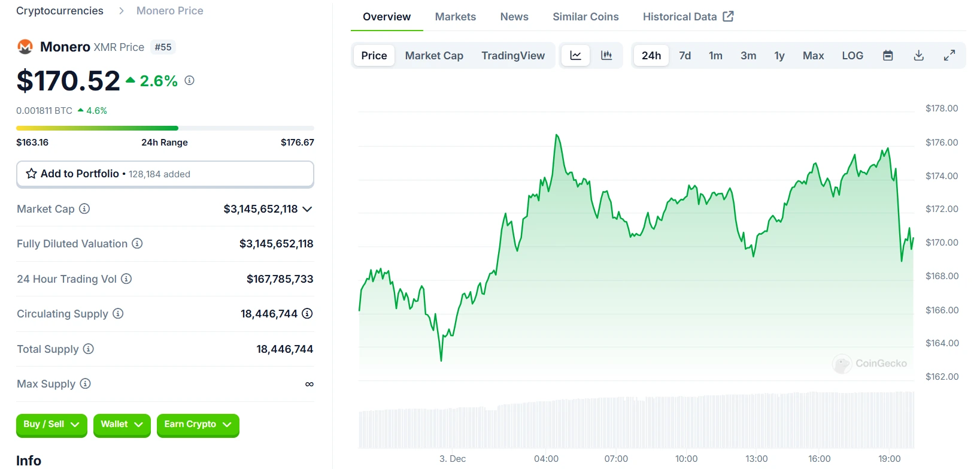This screenshot has height=469, width=980.
Task: Show 24 Hour Trading Vol info icon
Action: pos(126,279)
